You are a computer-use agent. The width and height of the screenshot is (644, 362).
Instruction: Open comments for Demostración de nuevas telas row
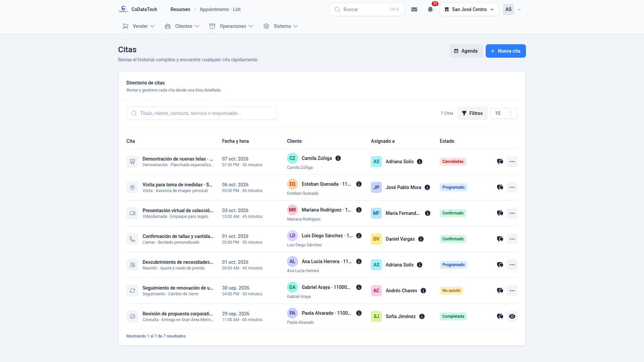click(x=500, y=162)
